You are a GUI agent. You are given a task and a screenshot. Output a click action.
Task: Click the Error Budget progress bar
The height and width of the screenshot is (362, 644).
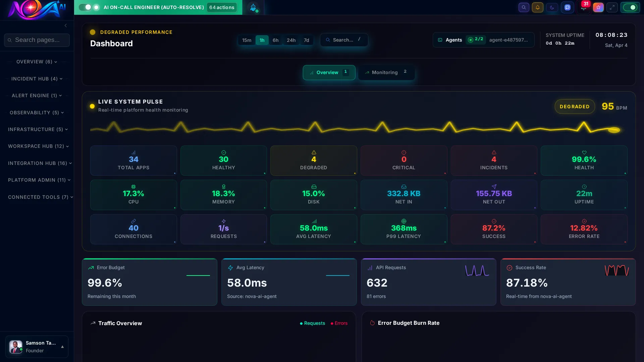point(198,276)
